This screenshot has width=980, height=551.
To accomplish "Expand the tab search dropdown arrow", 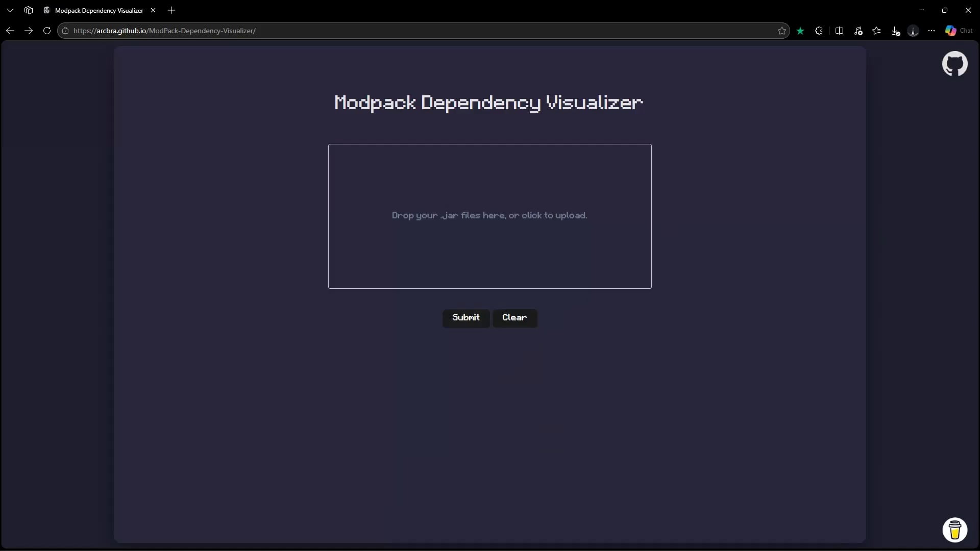I will pos(10,10).
